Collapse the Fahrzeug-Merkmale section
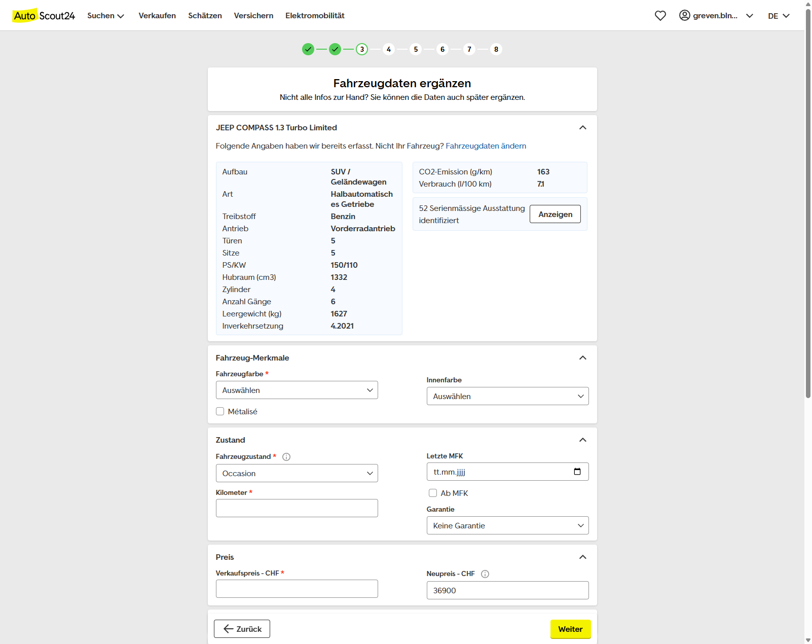Viewport: 812px width, 644px height. [583, 358]
